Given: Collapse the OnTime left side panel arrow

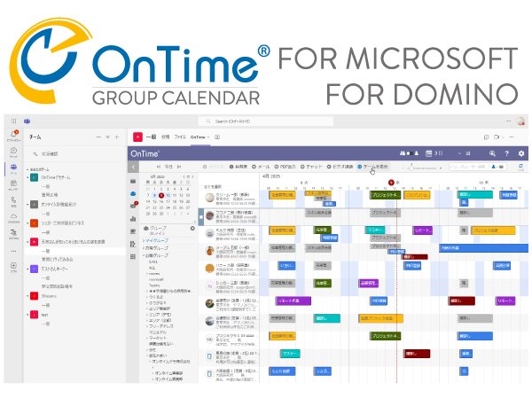Looking at the screenshot, I should tap(133, 167).
